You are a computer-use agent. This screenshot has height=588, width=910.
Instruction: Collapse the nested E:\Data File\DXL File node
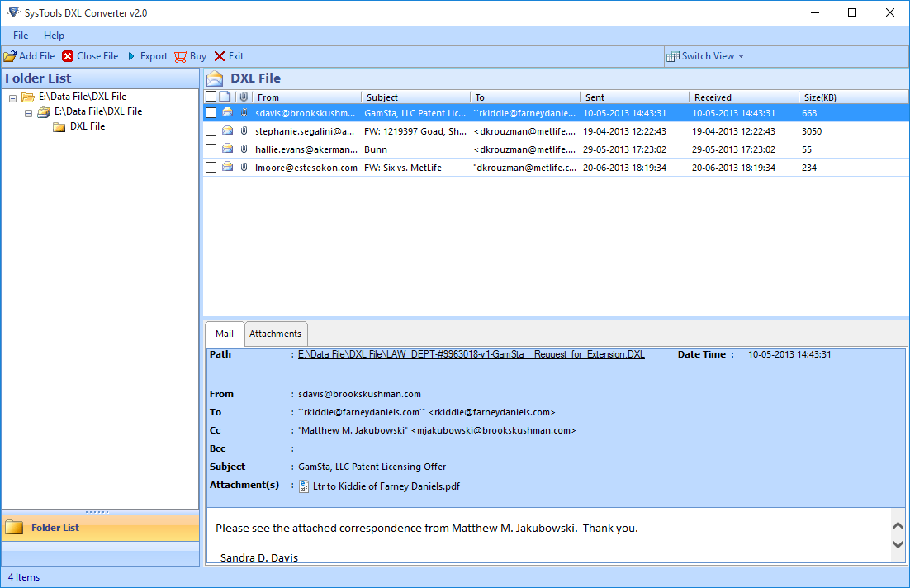tap(28, 114)
